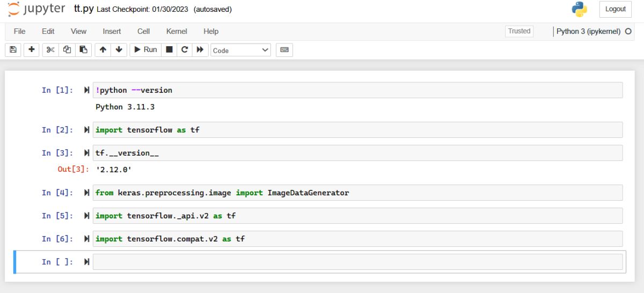Save and checkpoint the notebook

click(x=13, y=50)
